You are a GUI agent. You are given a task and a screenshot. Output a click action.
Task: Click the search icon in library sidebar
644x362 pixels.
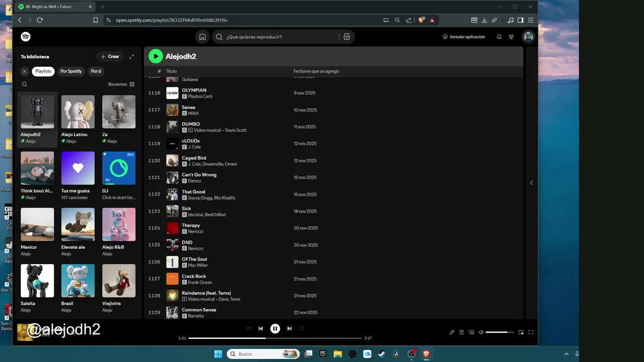click(24, 84)
